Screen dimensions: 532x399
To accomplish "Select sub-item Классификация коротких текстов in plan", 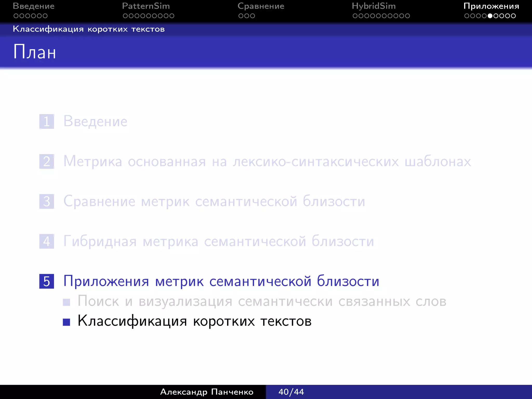I will point(195,321).
